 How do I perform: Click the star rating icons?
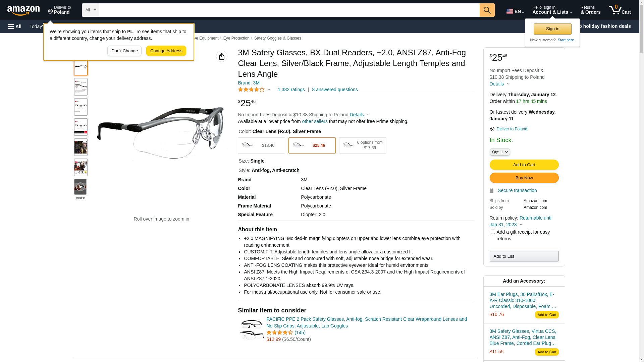point(251,89)
